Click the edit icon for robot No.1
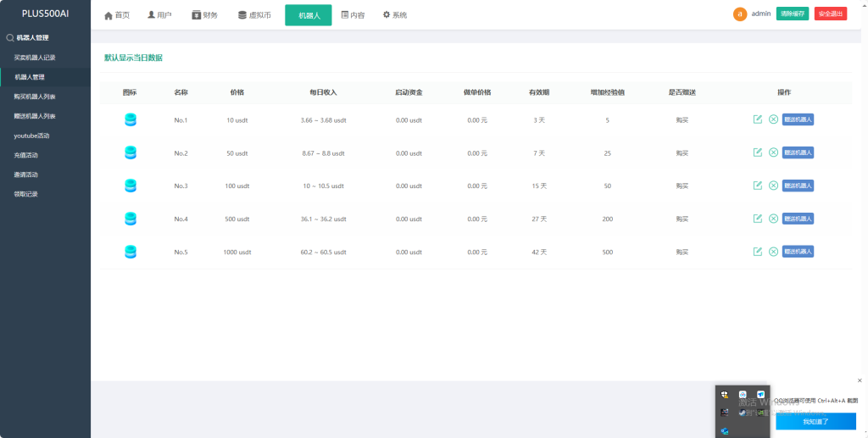868x438 pixels. coord(758,119)
